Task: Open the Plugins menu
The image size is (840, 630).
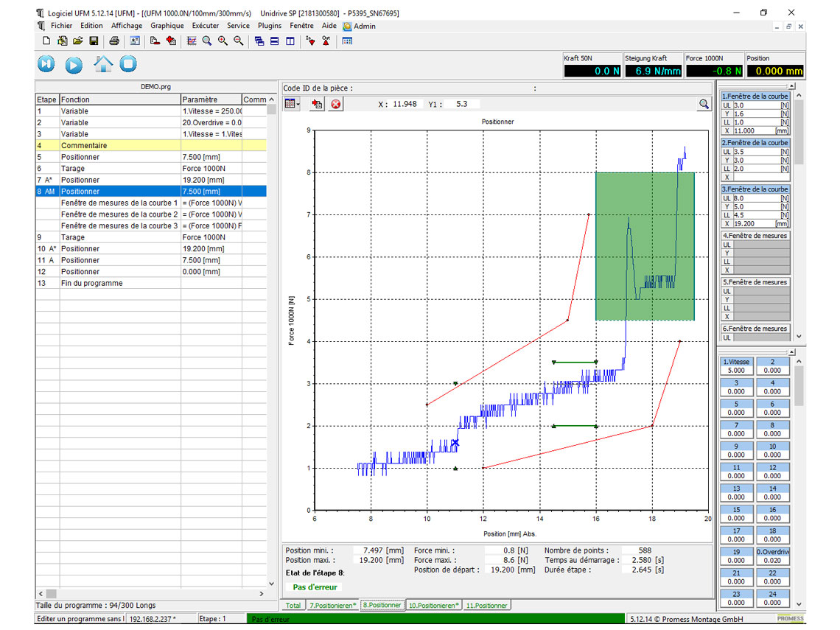Action: click(x=270, y=25)
